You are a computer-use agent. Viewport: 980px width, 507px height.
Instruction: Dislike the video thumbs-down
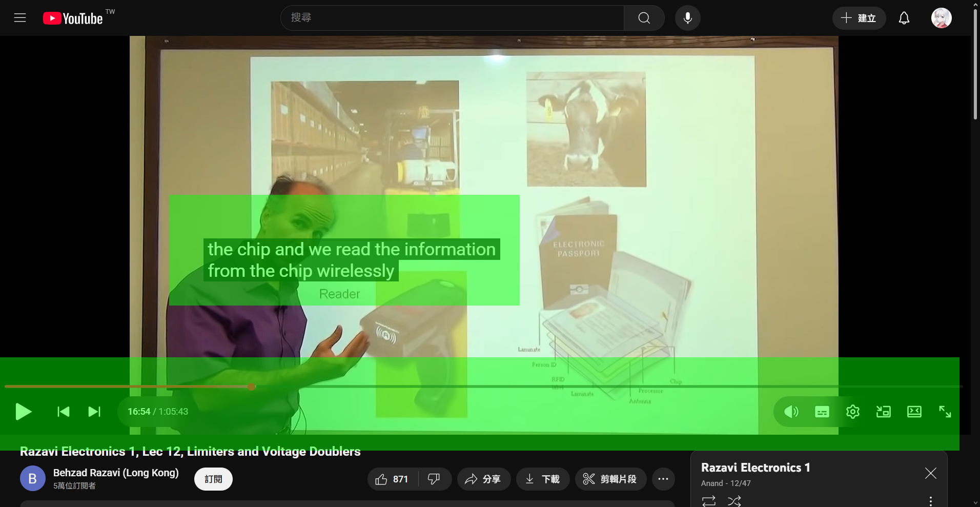tap(435, 479)
